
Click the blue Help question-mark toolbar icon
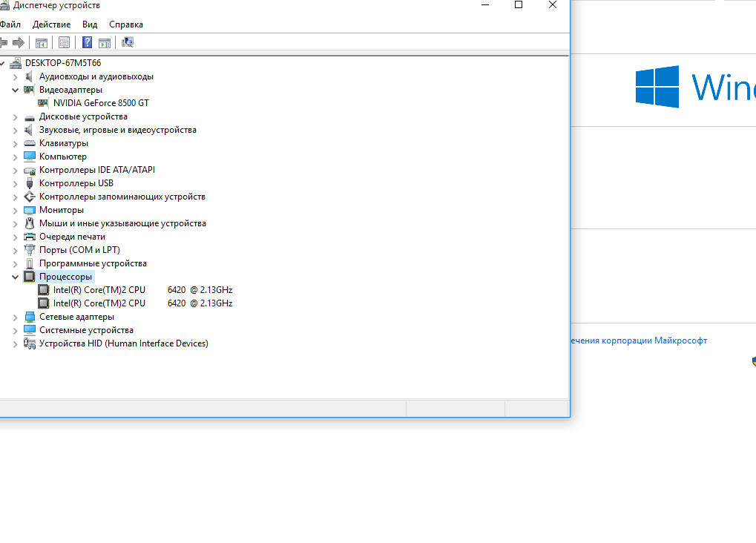[x=88, y=42]
